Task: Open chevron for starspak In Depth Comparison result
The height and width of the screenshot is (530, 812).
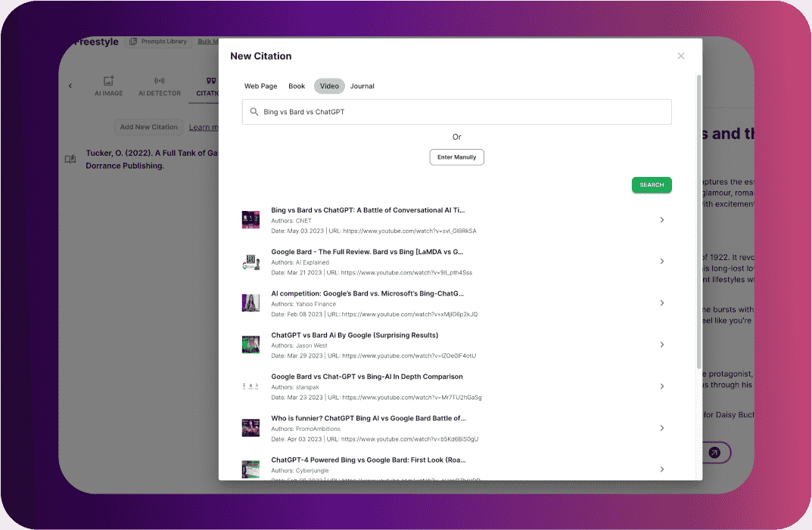Action: tap(662, 386)
